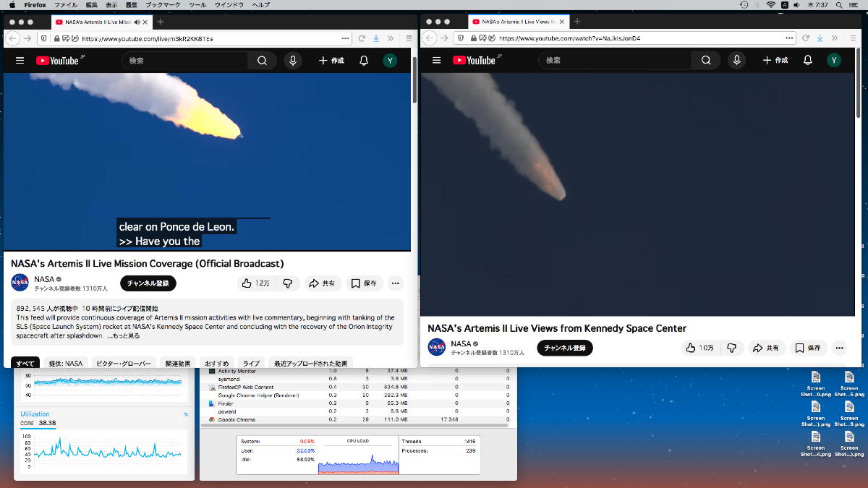The height and width of the screenshot is (488, 868).
Task: Click 共有 share under Mission Coverage video
Action: 323,283
